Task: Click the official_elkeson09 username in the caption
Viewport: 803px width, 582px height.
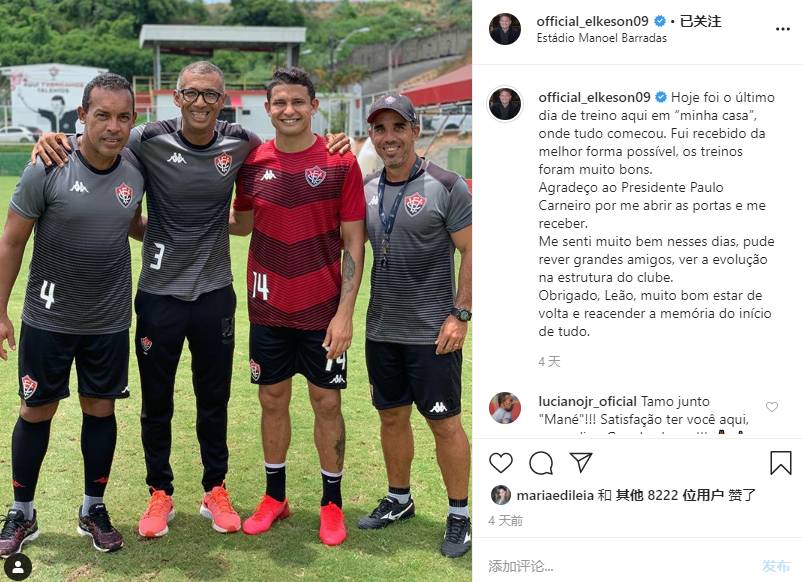Action: tap(594, 97)
